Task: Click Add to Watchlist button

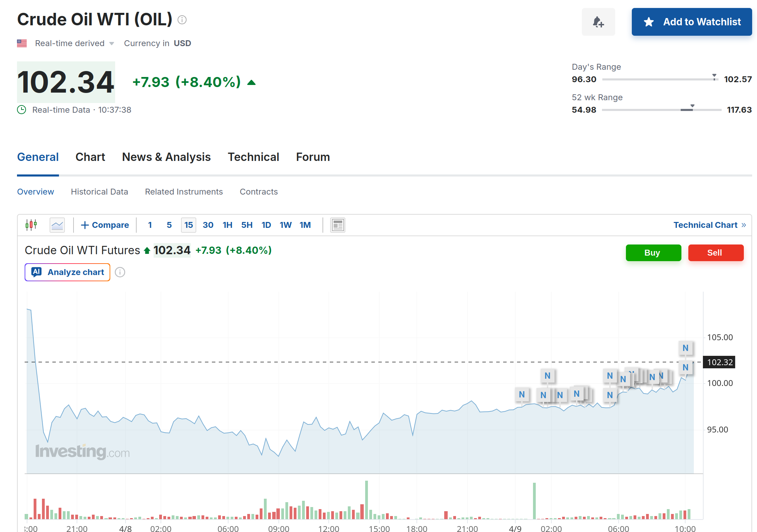Action: pos(691,22)
